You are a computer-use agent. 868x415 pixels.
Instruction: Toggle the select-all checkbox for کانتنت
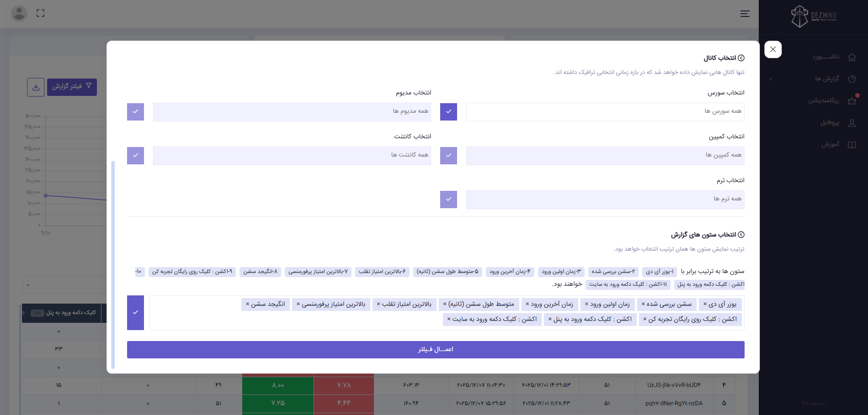[x=135, y=156]
